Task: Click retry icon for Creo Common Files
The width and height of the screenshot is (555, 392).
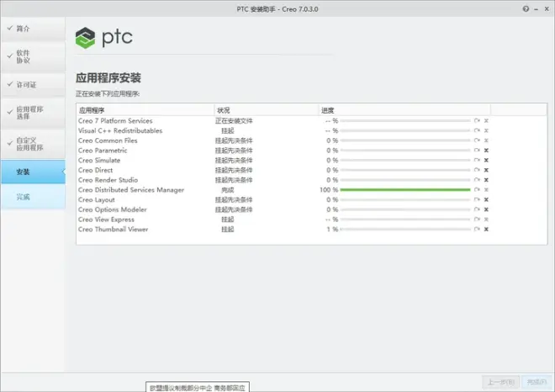Action: (x=477, y=140)
